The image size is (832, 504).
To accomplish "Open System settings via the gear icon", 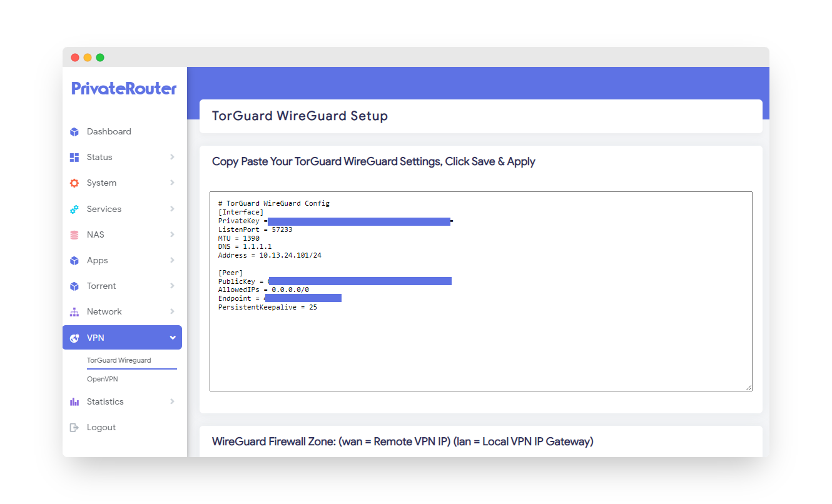I will coord(74,183).
